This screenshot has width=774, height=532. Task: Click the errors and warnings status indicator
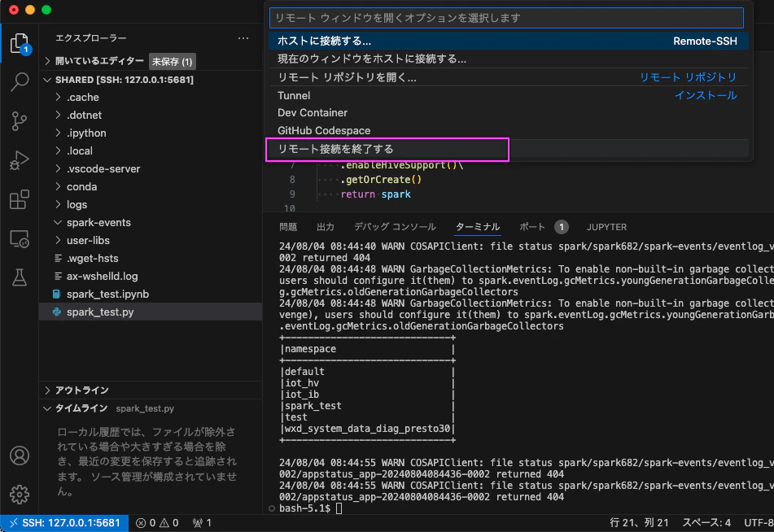coord(157,522)
